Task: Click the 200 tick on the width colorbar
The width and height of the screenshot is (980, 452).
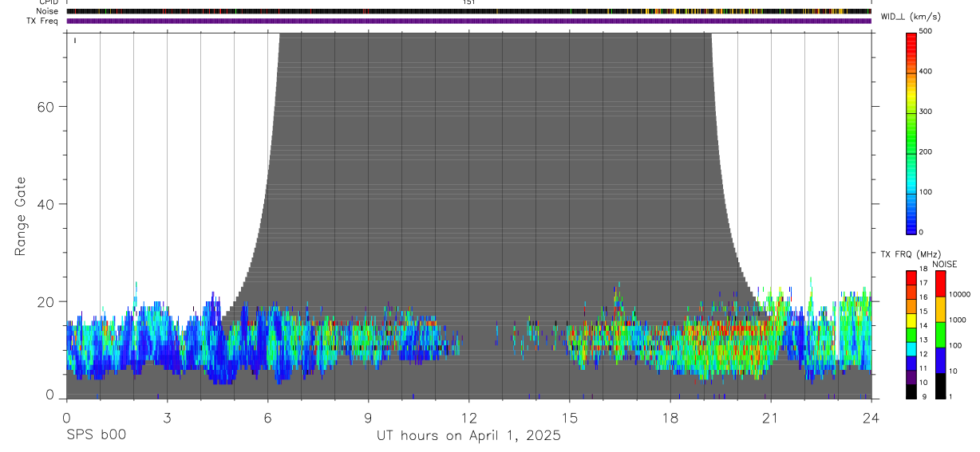Action: [927, 152]
